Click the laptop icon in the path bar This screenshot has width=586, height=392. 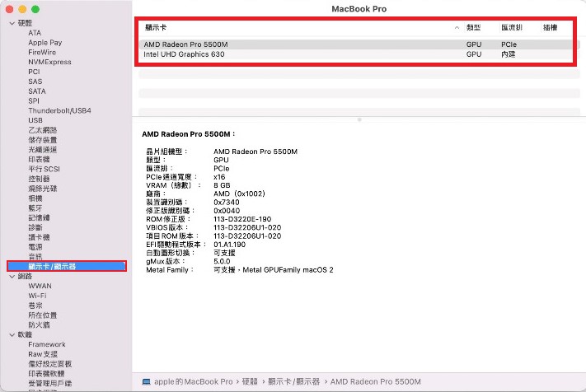[147, 381]
